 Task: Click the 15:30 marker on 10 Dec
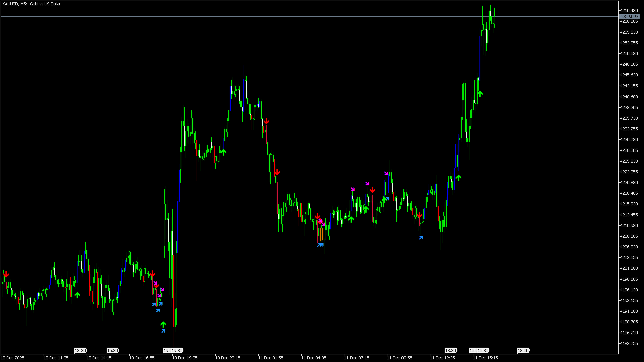pos(113,350)
